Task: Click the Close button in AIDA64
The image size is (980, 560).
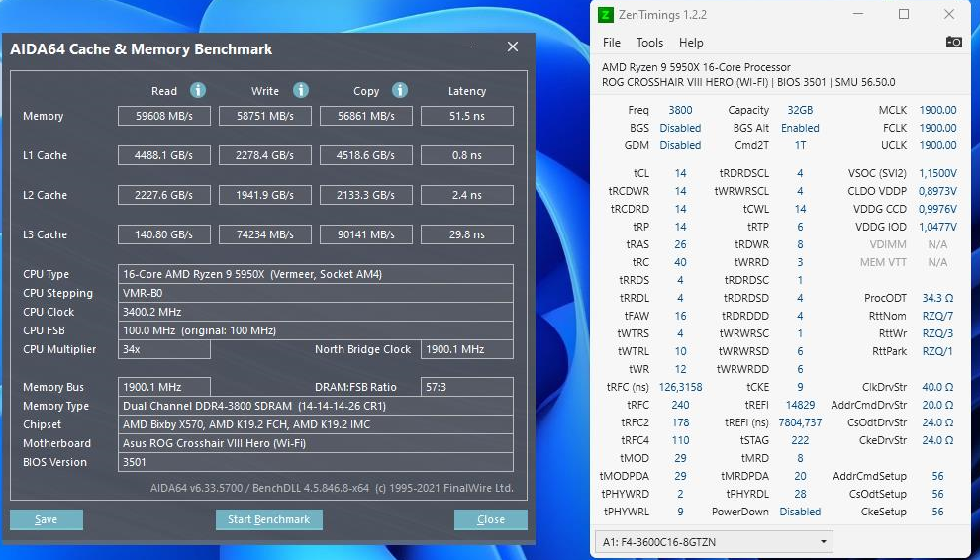Action: 490,519
